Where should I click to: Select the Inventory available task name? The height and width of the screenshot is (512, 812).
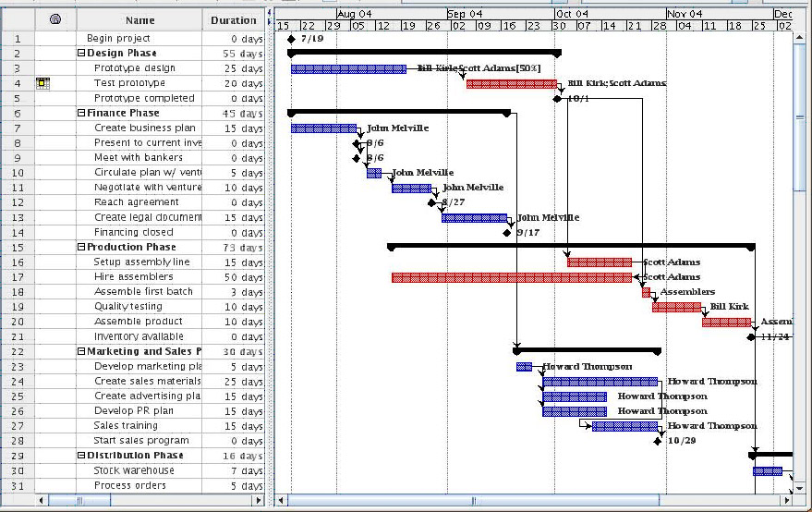[139, 336]
